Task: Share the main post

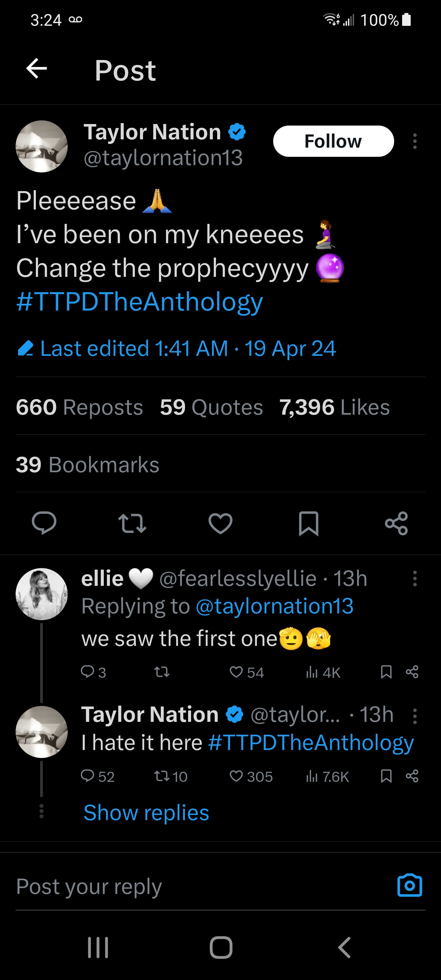Action: tap(396, 523)
